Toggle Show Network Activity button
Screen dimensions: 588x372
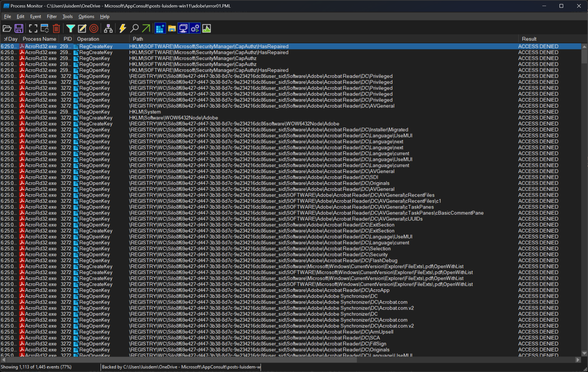[183, 28]
